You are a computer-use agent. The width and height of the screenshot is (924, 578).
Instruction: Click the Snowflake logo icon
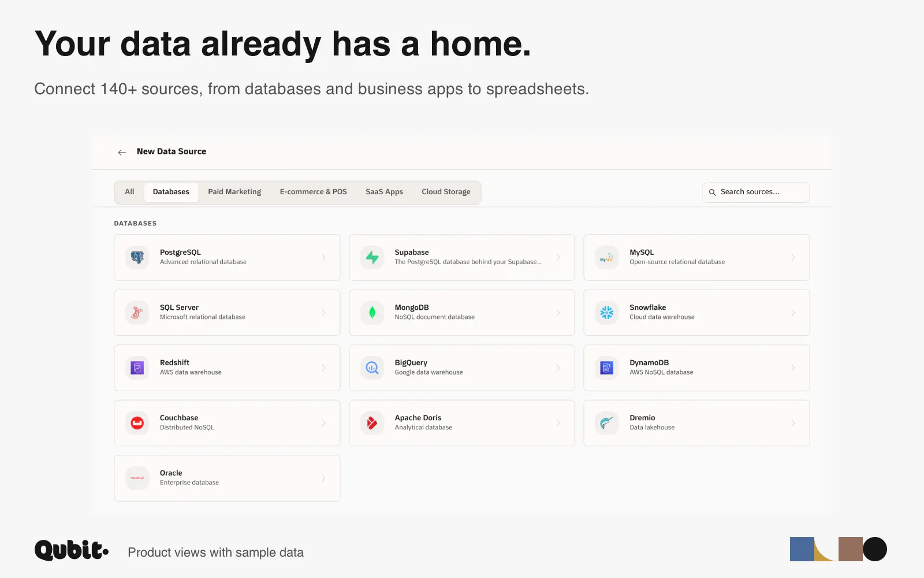click(607, 313)
